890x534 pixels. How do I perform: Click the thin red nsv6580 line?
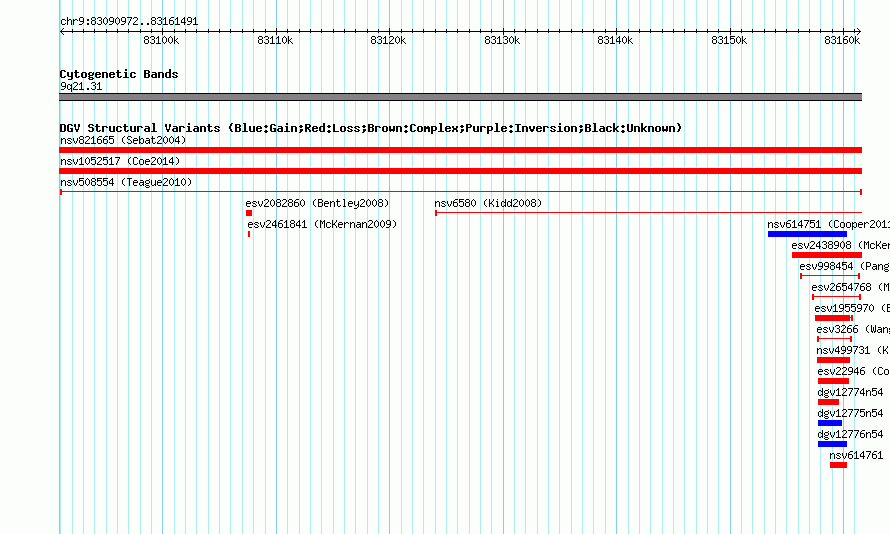[x=648, y=213]
